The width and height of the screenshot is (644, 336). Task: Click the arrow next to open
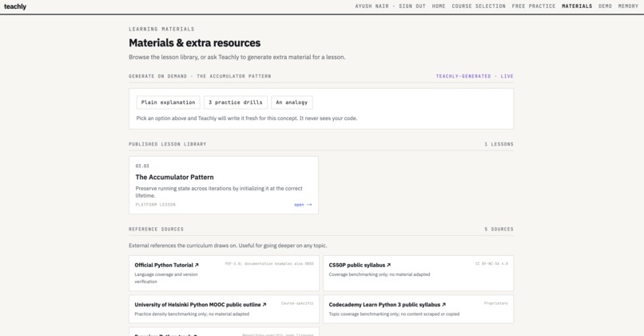(x=309, y=205)
